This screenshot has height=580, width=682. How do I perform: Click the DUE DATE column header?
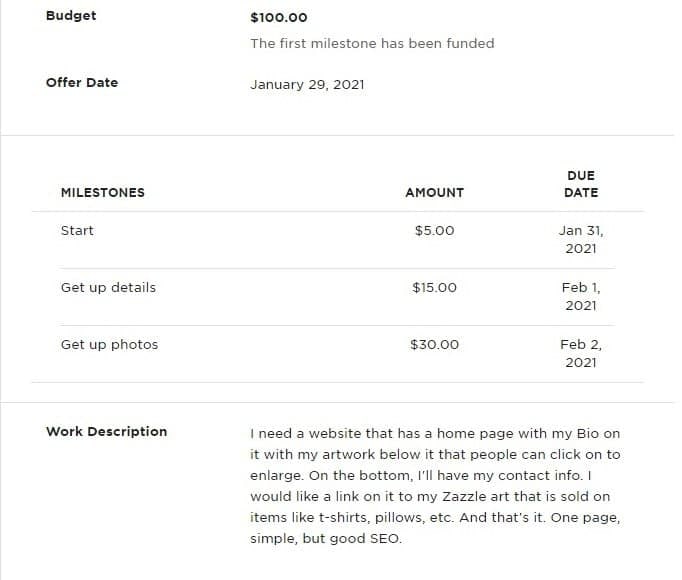581,184
